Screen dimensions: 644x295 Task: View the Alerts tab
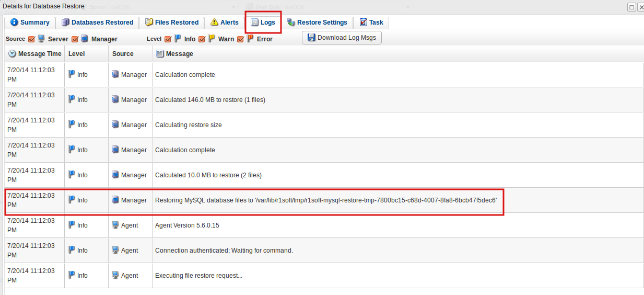point(225,22)
